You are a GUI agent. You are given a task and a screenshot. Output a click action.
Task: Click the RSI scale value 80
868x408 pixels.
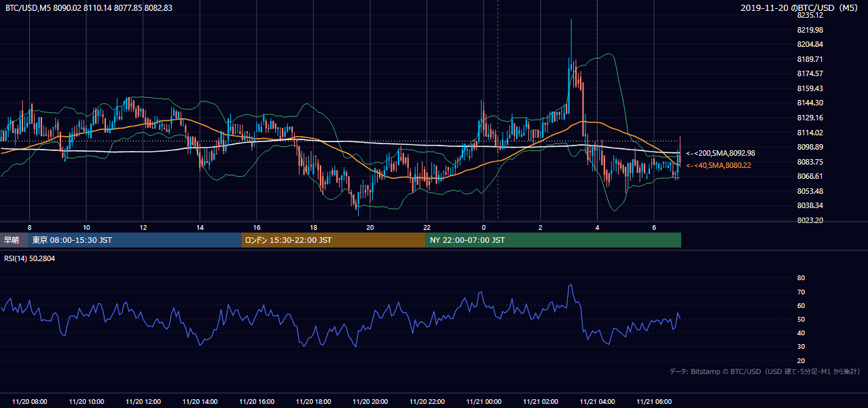pos(801,278)
